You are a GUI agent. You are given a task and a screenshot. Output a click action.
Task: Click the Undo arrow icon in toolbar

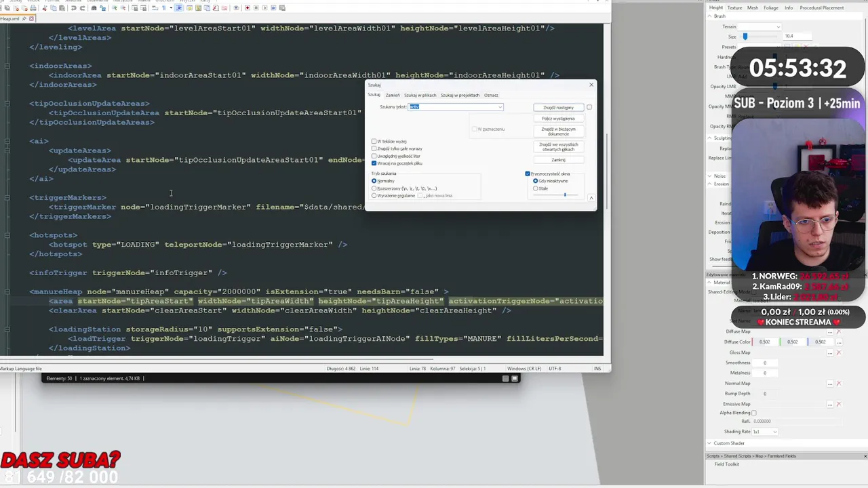74,8
